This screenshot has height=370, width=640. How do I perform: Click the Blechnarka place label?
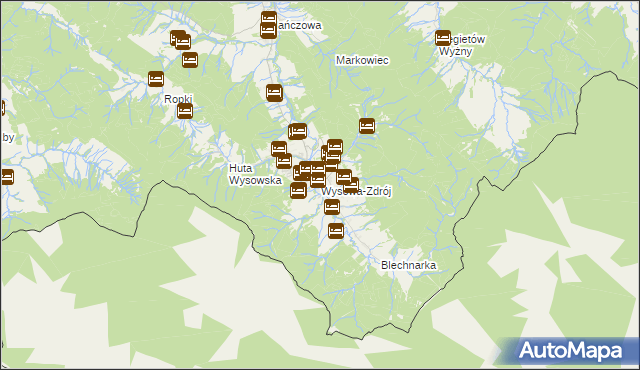(x=409, y=265)
